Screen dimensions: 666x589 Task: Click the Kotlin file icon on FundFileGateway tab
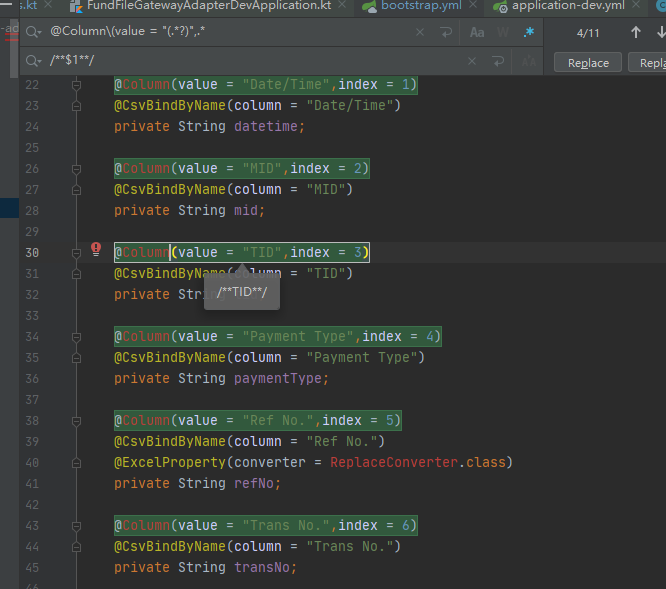pyautogui.click(x=76, y=6)
